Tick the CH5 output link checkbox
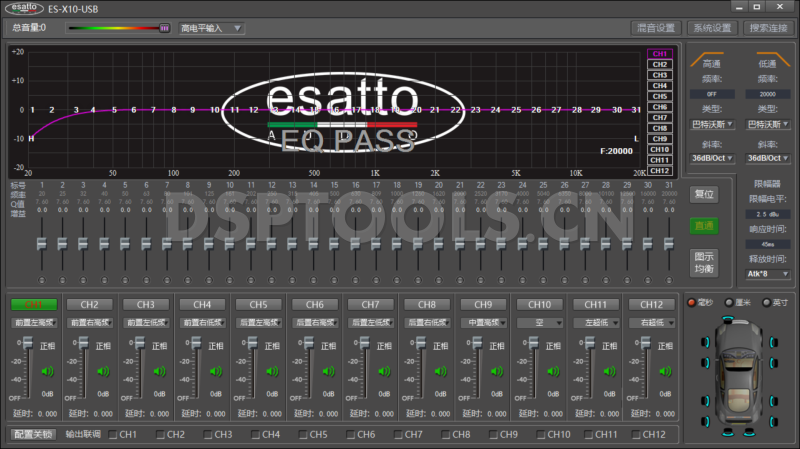800x449 pixels. (303, 435)
